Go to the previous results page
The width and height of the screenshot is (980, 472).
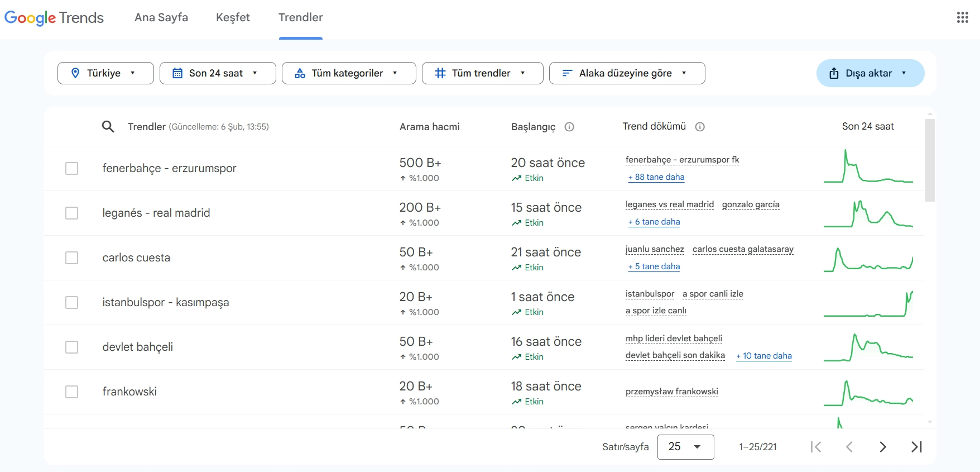pyautogui.click(x=849, y=447)
